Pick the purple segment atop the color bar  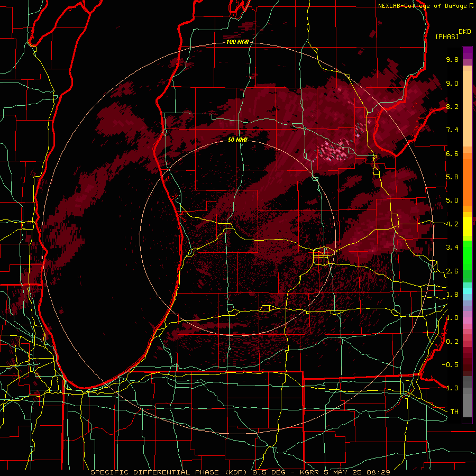(467, 53)
